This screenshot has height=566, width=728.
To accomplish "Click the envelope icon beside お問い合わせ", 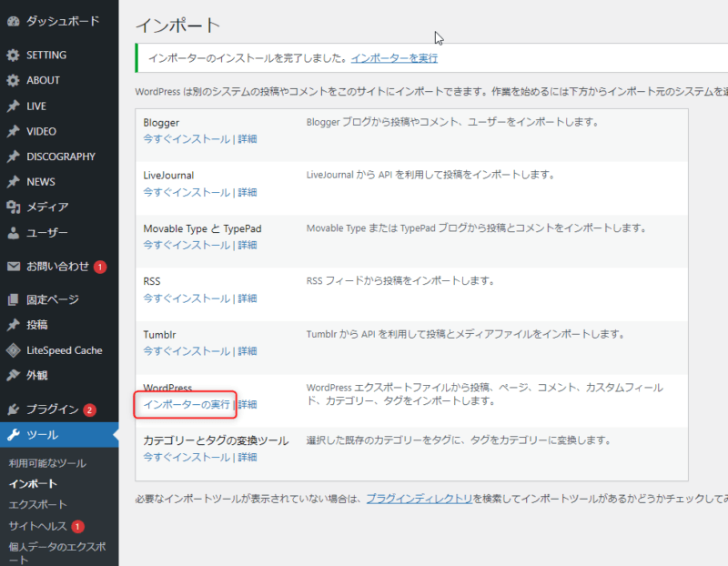I will coord(13,267).
